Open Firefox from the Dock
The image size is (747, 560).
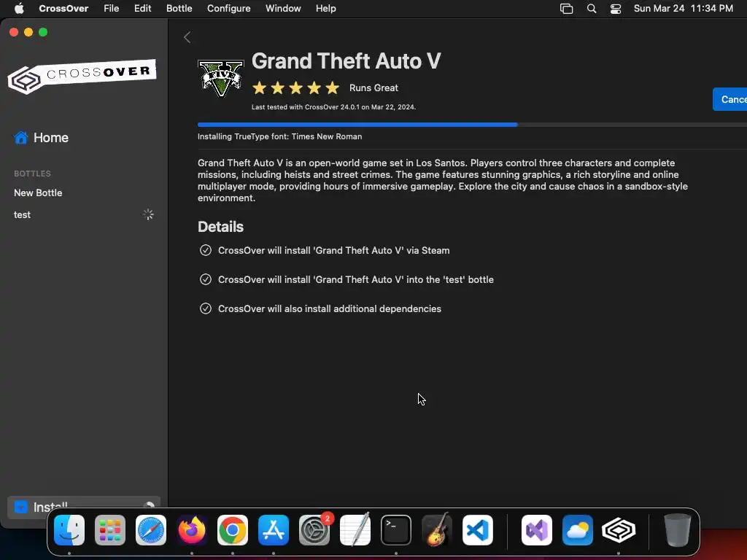click(192, 530)
